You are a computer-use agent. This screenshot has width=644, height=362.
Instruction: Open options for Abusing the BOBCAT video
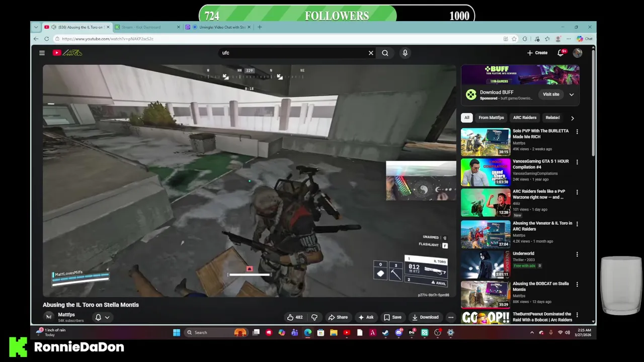tap(577, 285)
